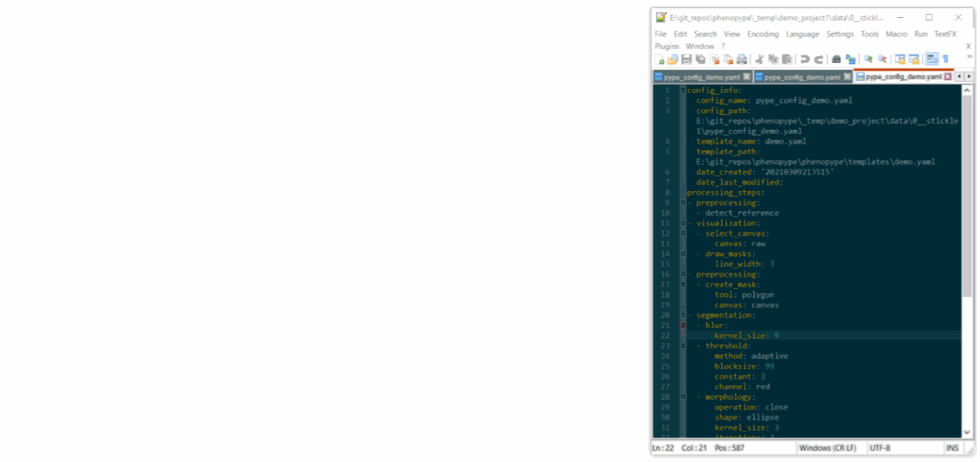The width and height of the screenshot is (980, 462).
Task: Click the Save All toolbar icon
Action: coord(700,60)
